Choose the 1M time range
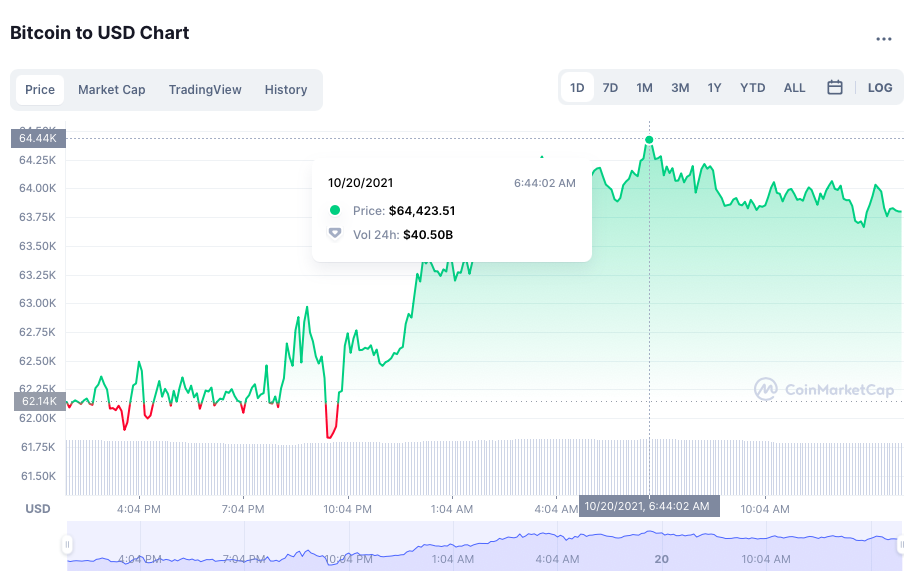Viewport: 924px width, 582px height. [x=644, y=88]
